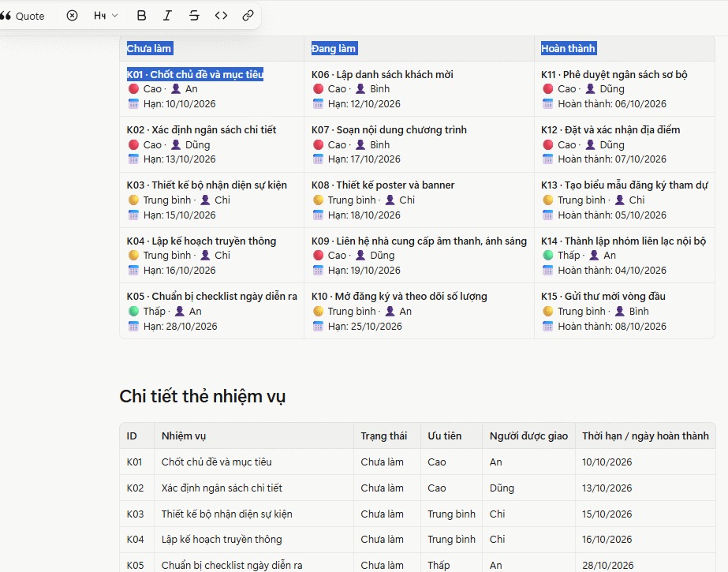Click the deadline text "Hạn: 28/10/2026"
This screenshot has width=728, height=572.
[180, 327]
